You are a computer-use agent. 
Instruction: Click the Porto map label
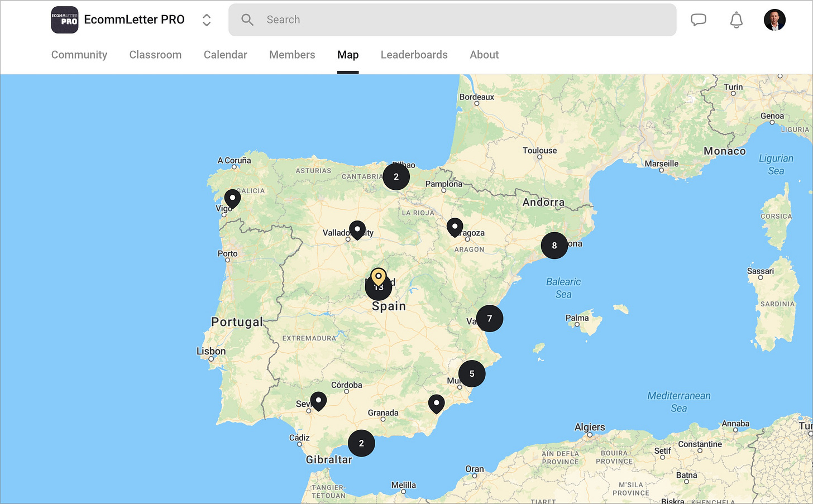(227, 253)
